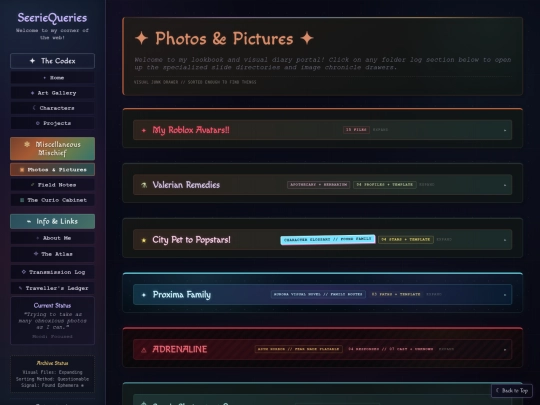This screenshot has height=405, width=540.
Task: Click the square icon next to Photos & Pictures
Action: pyautogui.click(x=22, y=169)
